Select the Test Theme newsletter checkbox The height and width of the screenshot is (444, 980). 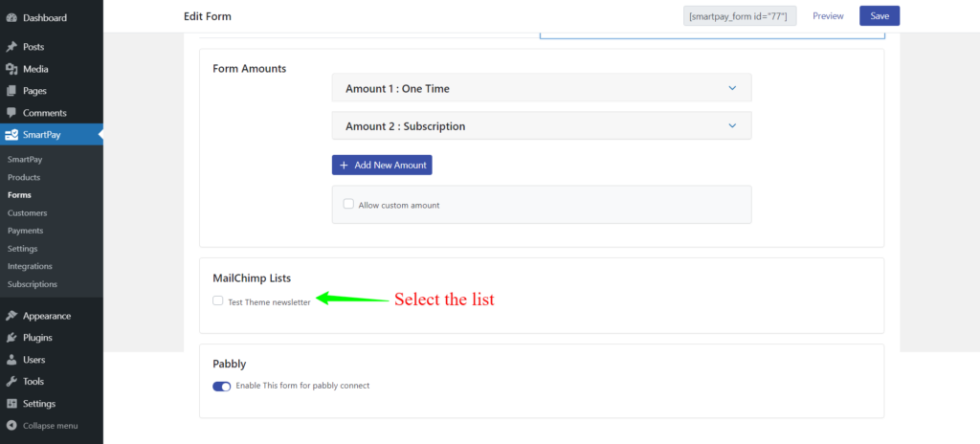pos(217,300)
